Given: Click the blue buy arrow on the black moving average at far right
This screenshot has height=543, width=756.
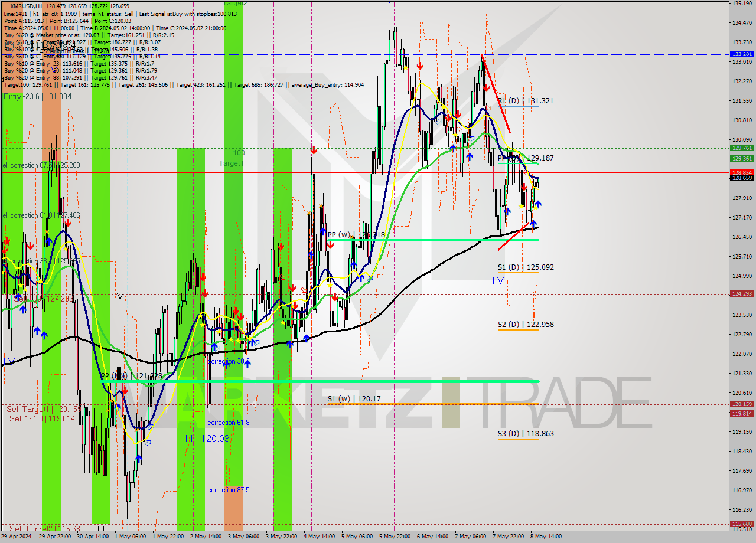Looking at the screenshot, I should [x=533, y=224].
